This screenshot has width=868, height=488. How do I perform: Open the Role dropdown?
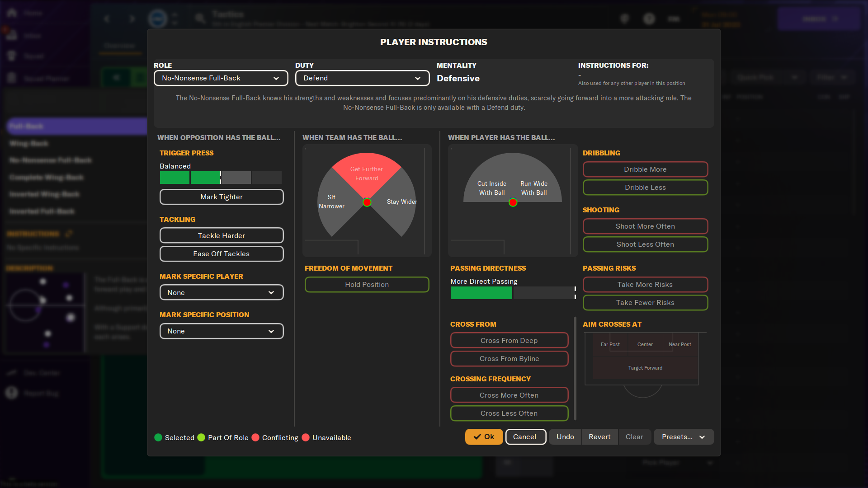pos(221,78)
